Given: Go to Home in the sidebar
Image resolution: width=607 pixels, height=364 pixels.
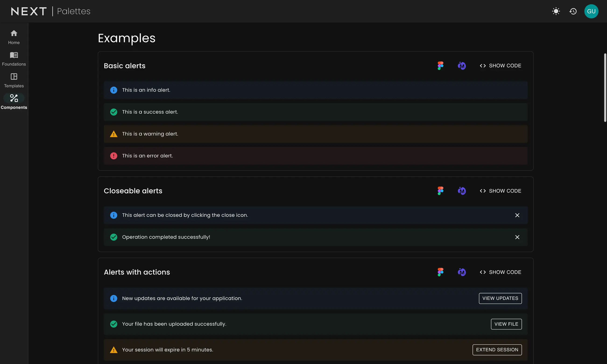Looking at the screenshot, I should pos(14,37).
